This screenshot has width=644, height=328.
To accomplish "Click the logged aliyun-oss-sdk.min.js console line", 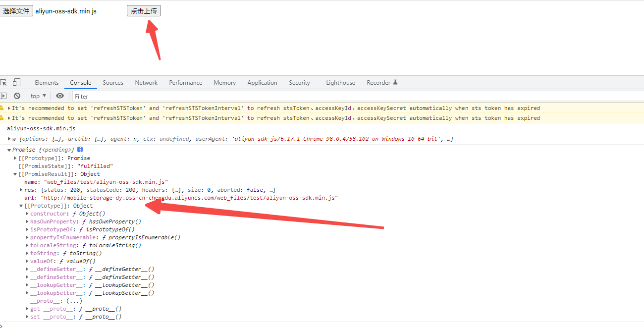I will point(41,128).
